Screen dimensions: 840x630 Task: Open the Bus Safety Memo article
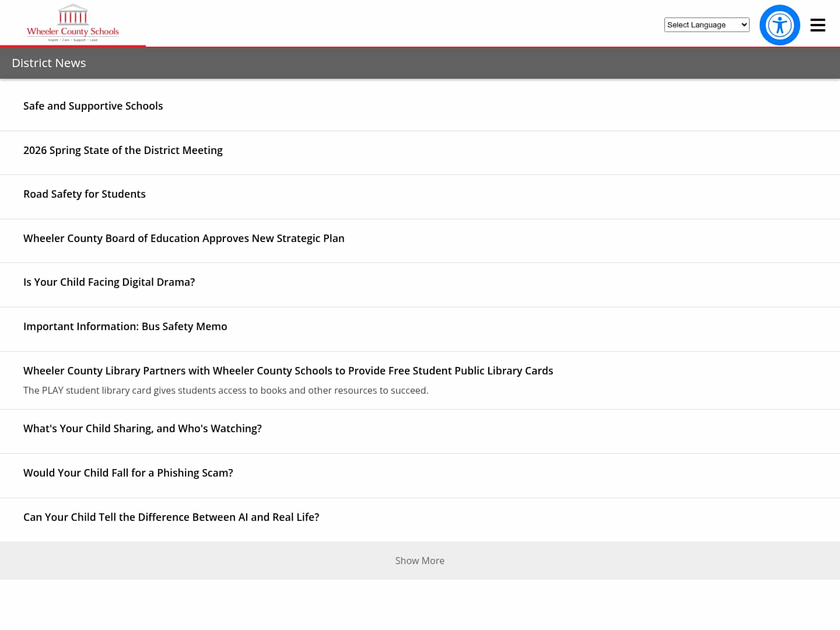pyautogui.click(x=125, y=327)
